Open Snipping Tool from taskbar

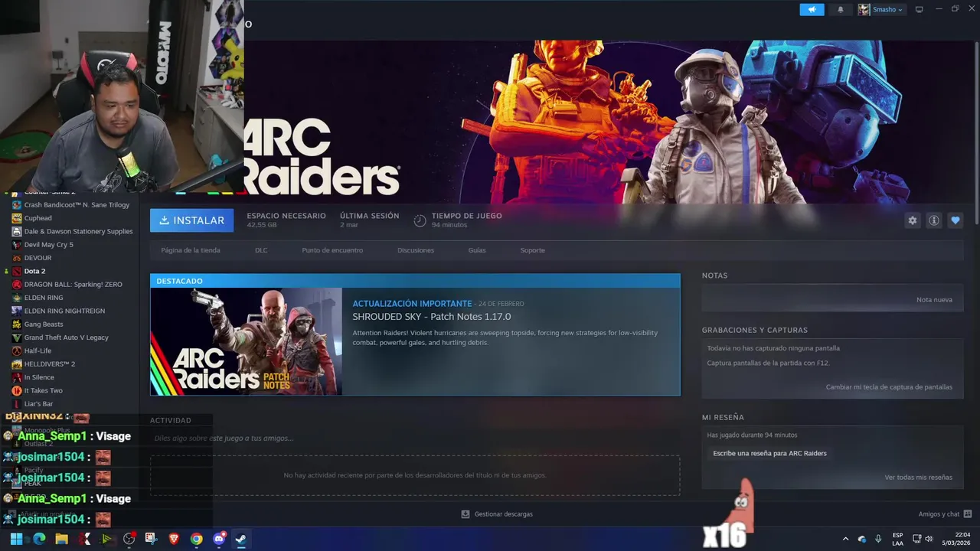pos(152,539)
